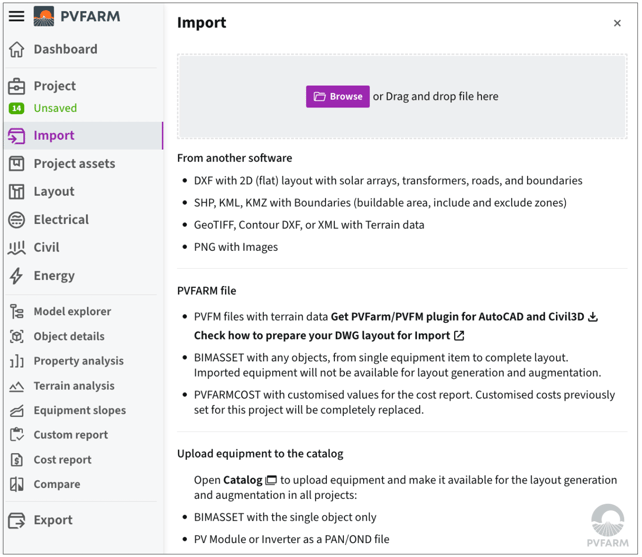Image resolution: width=642 pixels, height=557 pixels.
Task: Click the Compare icon
Action: click(x=16, y=485)
